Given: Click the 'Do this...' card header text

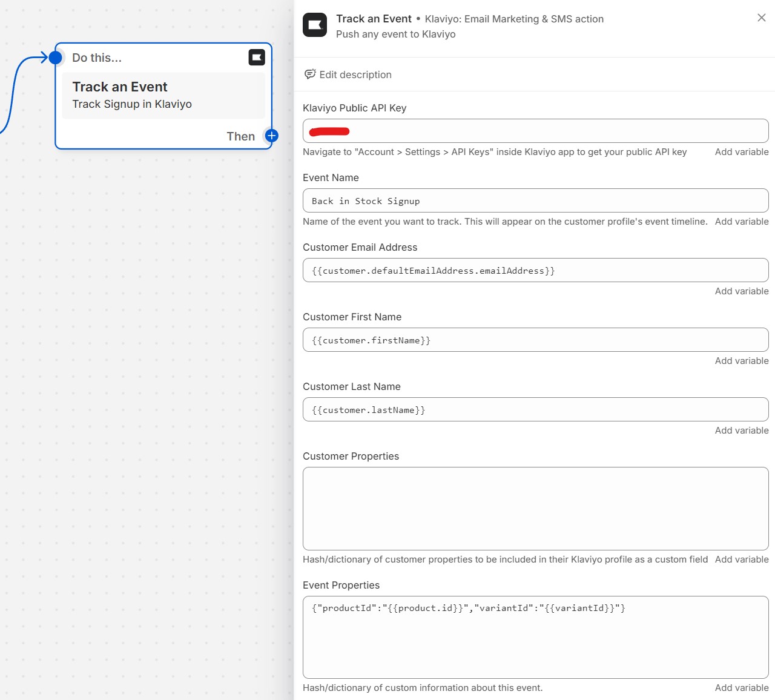Looking at the screenshot, I should [x=97, y=58].
